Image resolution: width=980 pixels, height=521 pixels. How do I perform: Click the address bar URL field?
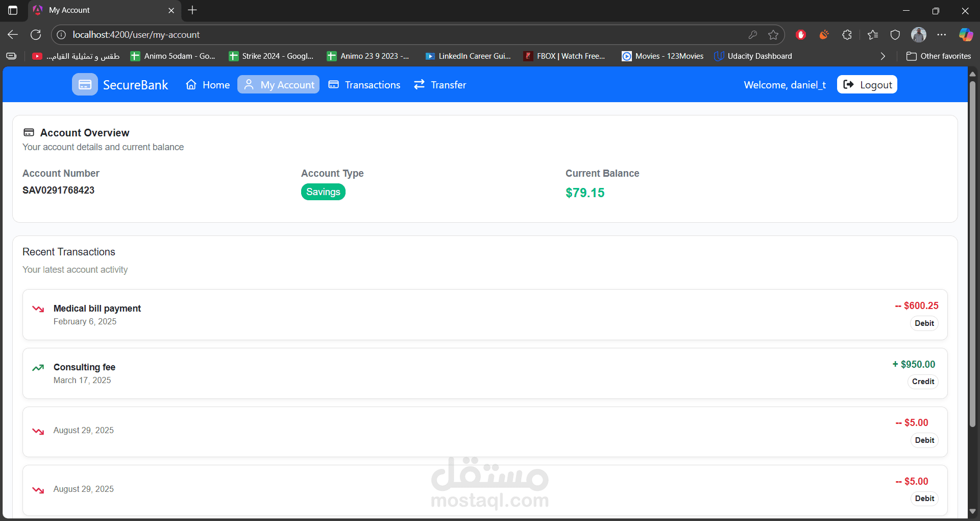[x=403, y=35]
